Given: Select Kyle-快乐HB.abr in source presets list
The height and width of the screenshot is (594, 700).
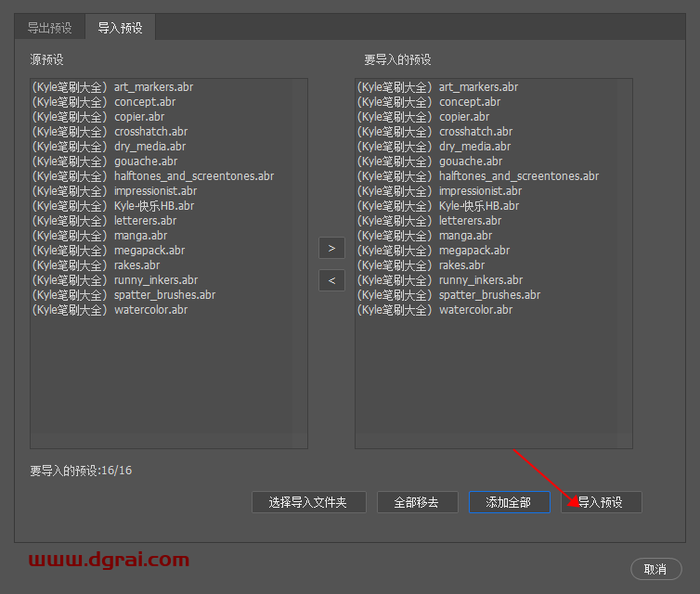Looking at the screenshot, I should (x=113, y=206).
